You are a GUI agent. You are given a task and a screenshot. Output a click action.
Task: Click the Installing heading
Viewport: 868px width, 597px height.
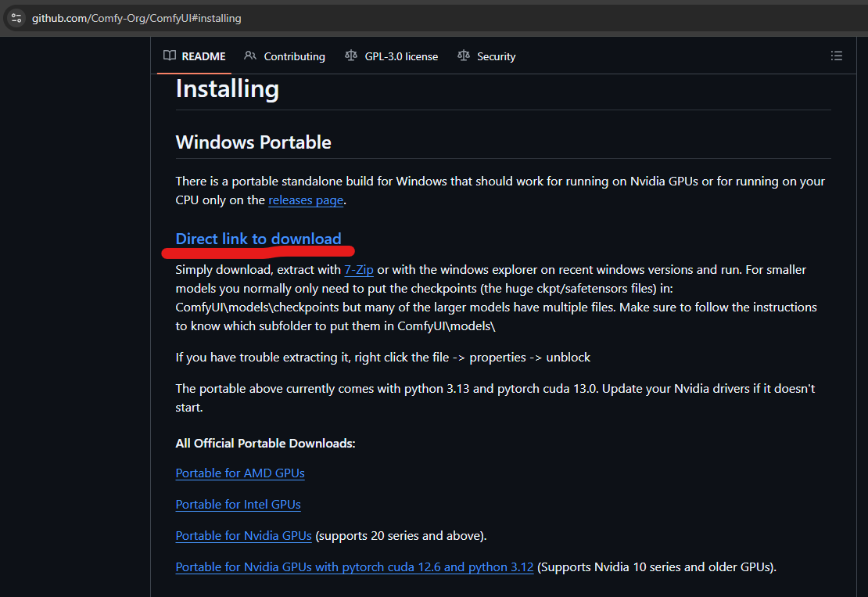tap(228, 89)
